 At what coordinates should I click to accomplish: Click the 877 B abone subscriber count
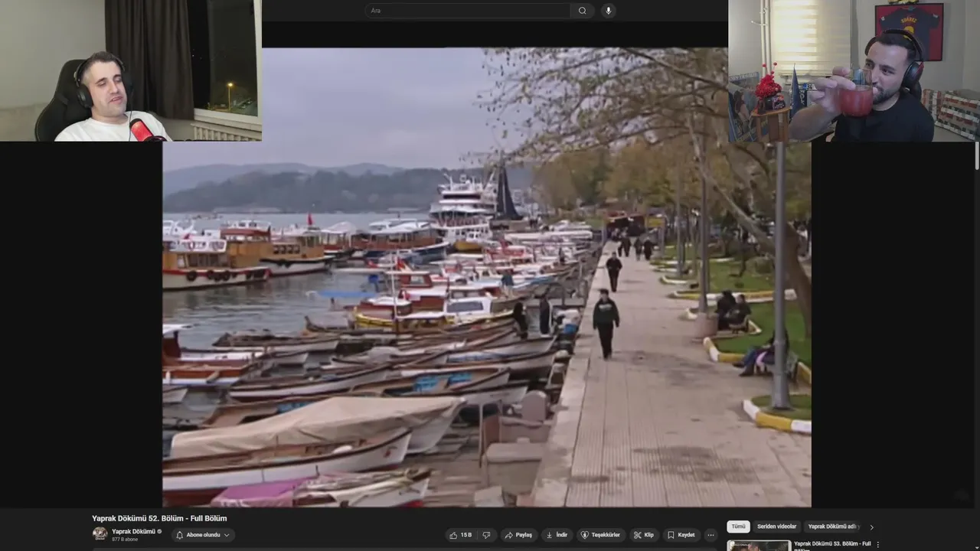(125, 540)
